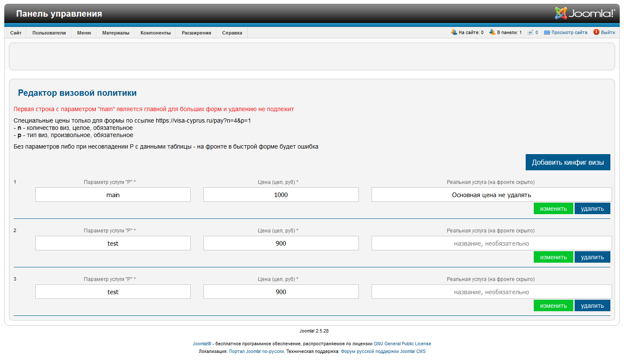The image size is (624, 364).
Task: Click the 'Параметр услуги "P" *' label in row 1
Action: coord(110,182)
